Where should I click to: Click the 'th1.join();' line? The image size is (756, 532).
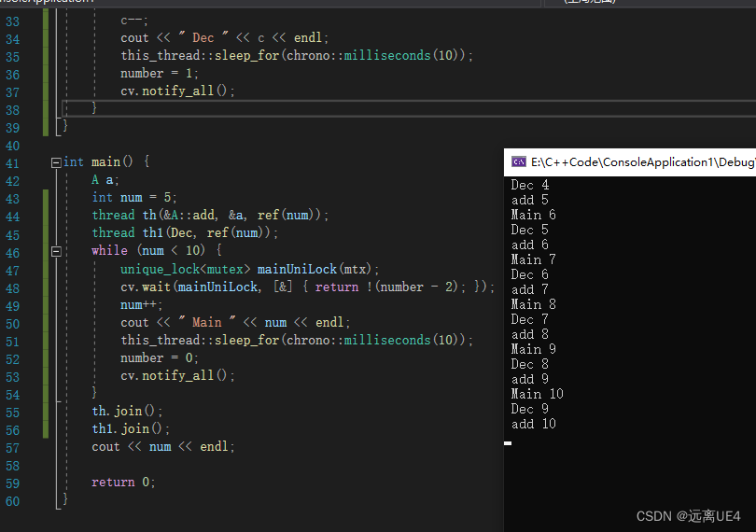tap(131, 428)
